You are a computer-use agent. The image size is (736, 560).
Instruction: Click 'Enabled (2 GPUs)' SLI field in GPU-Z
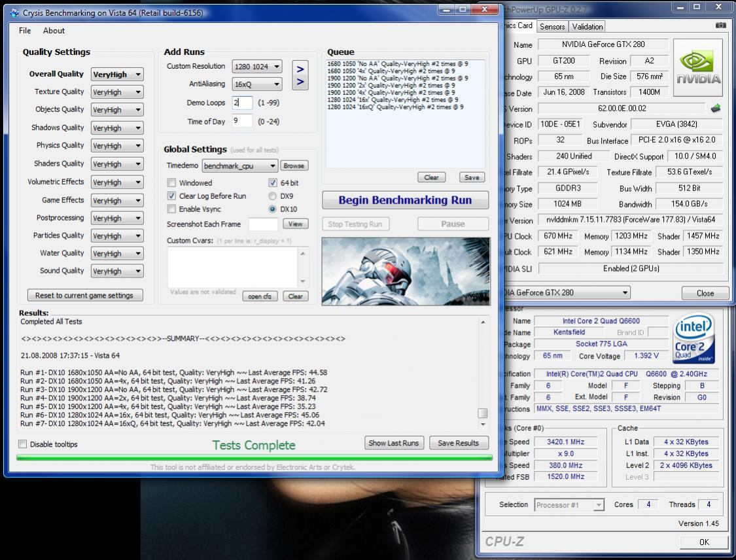tap(631, 268)
